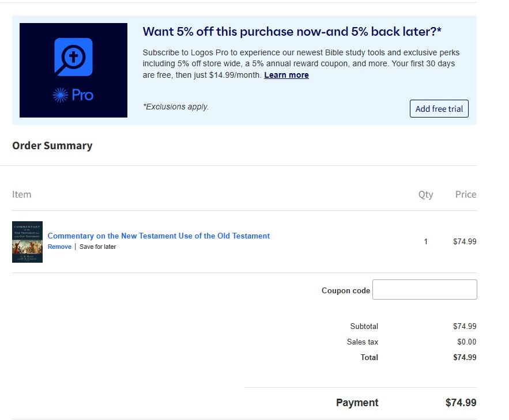This screenshot has height=420, width=509.
Task: Click the promo heading about 5% off
Action: [x=292, y=32]
